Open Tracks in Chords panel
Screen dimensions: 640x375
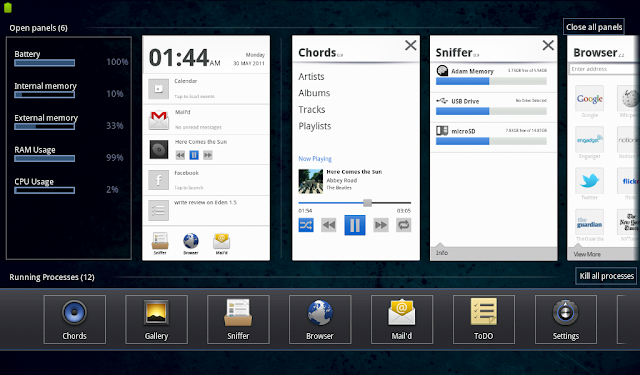pyautogui.click(x=312, y=110)
